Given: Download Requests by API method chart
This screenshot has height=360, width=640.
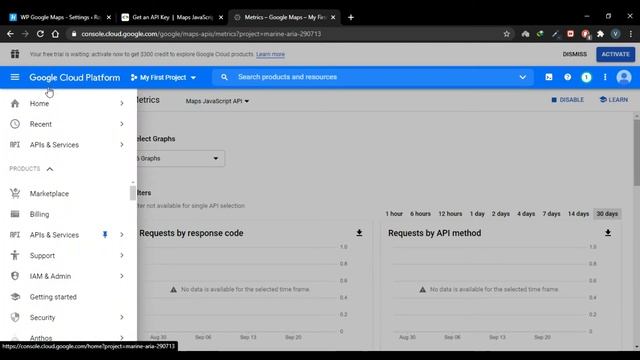Looking at the screenshot, I should [608, 233].
